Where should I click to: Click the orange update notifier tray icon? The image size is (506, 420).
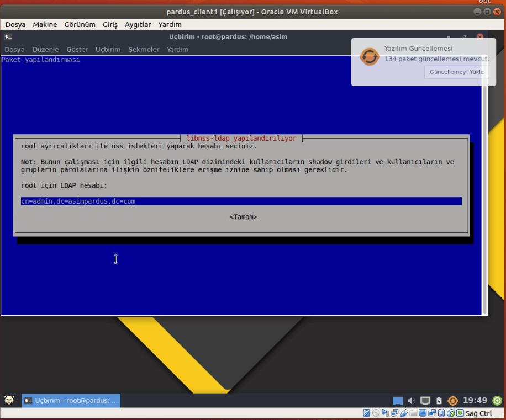tap(453, 401)
